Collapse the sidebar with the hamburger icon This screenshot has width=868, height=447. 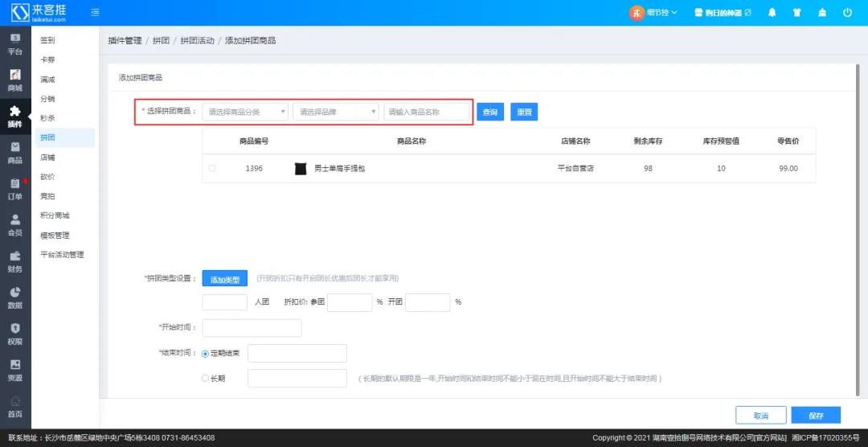tap(95, 12)
